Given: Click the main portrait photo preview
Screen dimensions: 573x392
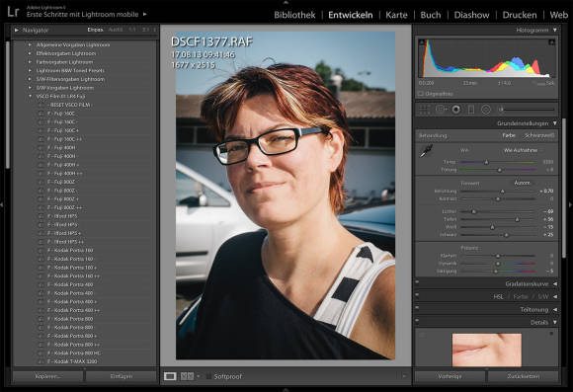Looking at the screenshot, I should [286, 196].
